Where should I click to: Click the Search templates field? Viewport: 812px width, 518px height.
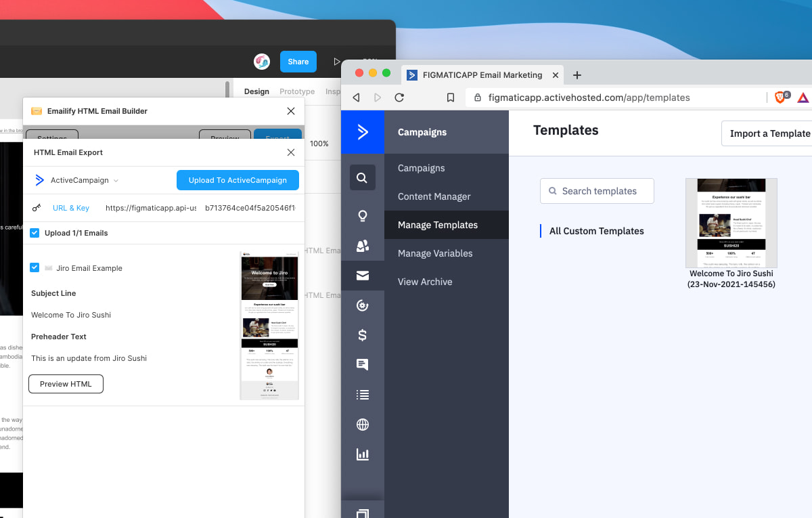point(597,191)
